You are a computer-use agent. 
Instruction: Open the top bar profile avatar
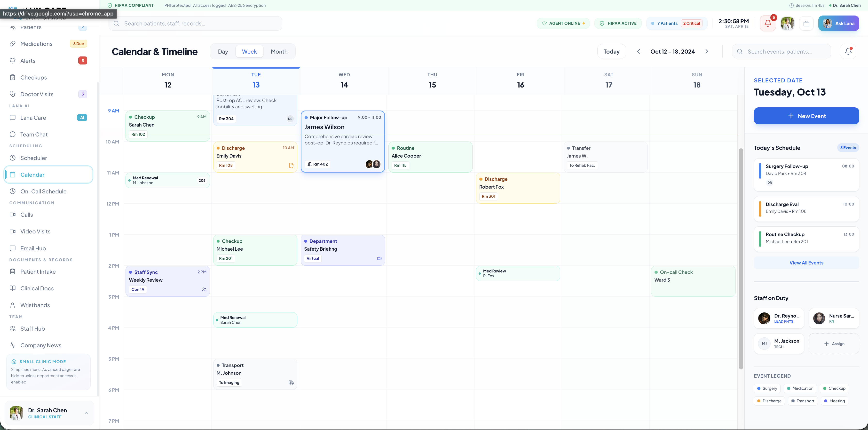coord(788,23)
